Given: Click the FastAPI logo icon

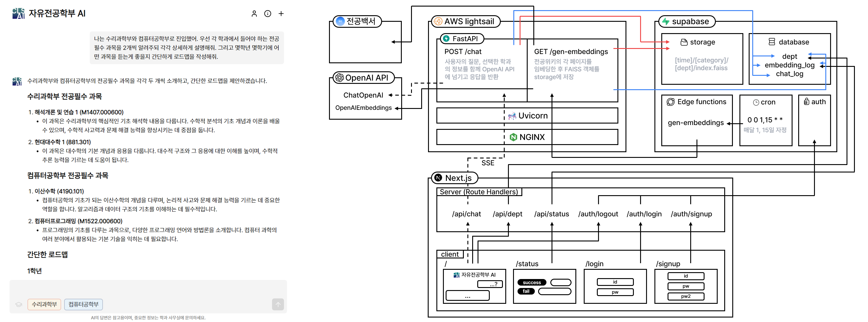Looking at the screenshot, I should (x=446, y=38).
